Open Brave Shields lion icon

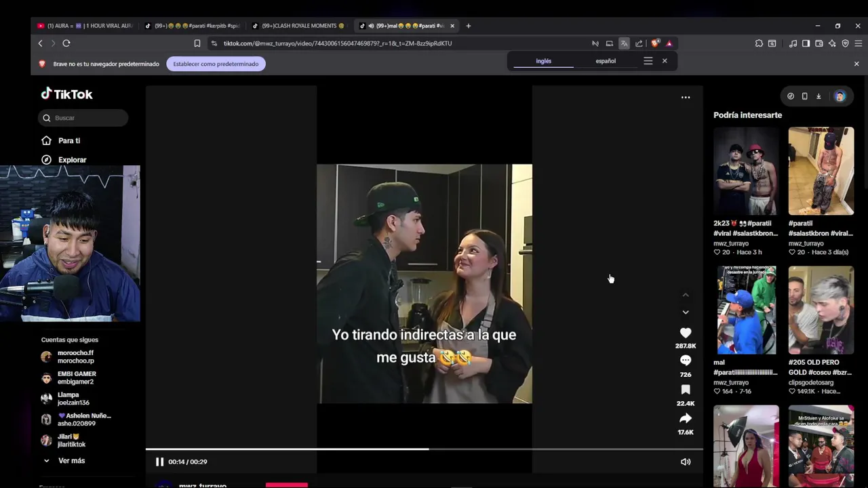tap(655, 43)
